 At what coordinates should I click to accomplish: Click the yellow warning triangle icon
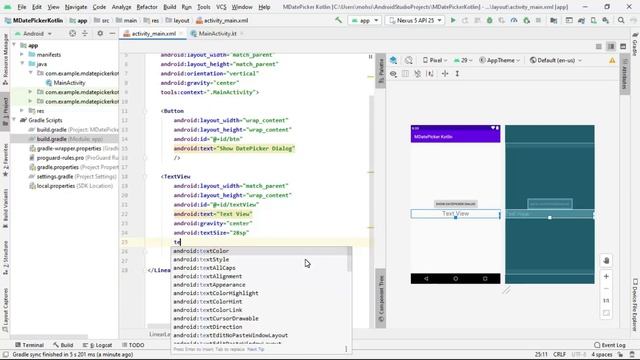(612, 60)
